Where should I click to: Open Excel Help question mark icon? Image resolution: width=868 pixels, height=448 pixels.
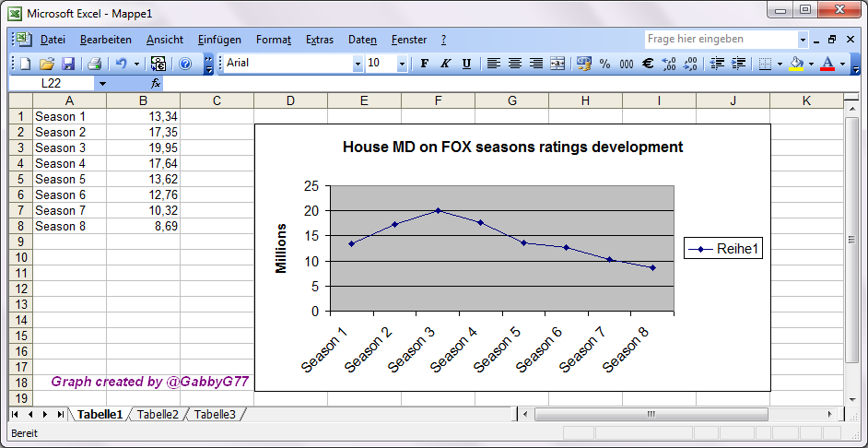[185, 64]
